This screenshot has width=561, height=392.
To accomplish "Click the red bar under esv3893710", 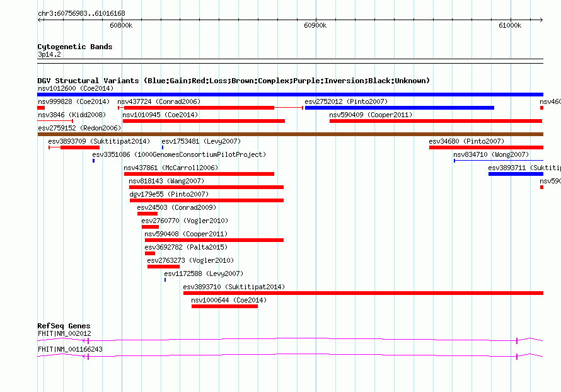I will coord(363,293).
